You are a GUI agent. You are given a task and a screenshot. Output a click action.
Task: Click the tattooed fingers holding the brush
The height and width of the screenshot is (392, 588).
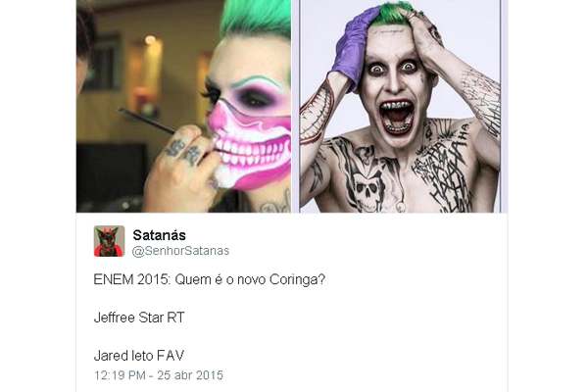tap(184, 149)
